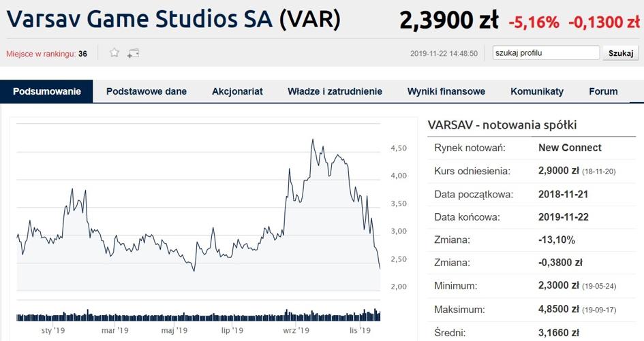Switch to Podstawowe dane tab
The image size is (644, 341).
point(147,91)
